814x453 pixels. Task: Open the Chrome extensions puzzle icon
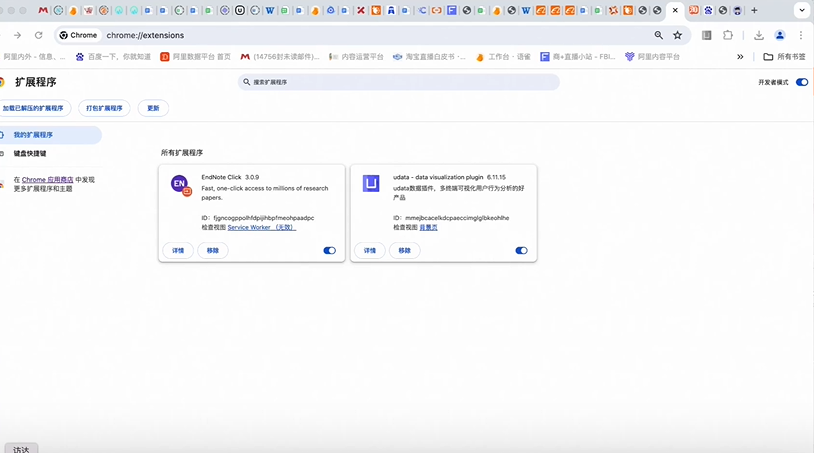pos(728,35)
